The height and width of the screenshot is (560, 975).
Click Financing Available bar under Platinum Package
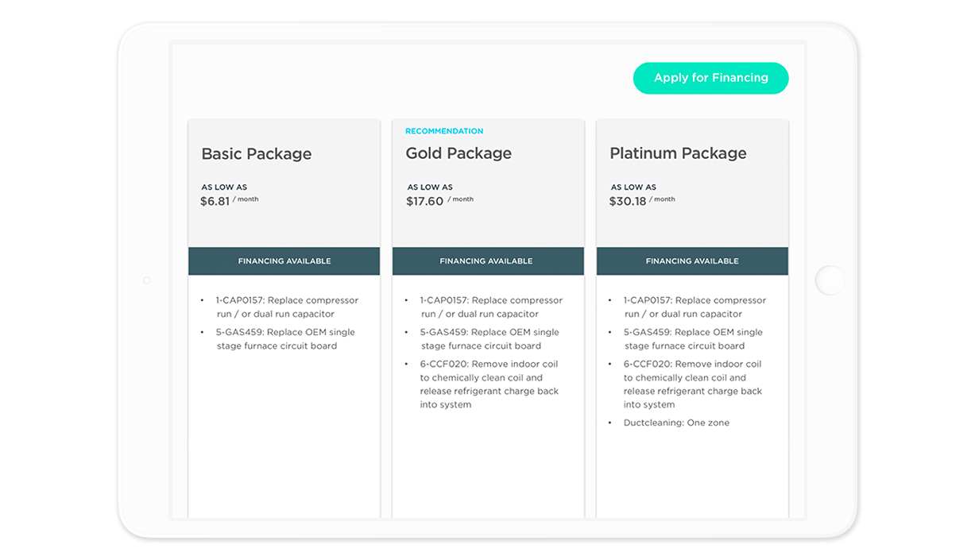click(692, 261)
